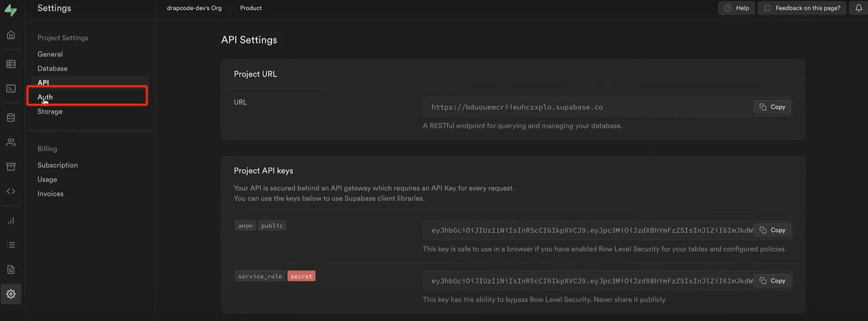Open Usage under Billing
This screenshot has width=868, height=321.
click(x=47, y=180)
